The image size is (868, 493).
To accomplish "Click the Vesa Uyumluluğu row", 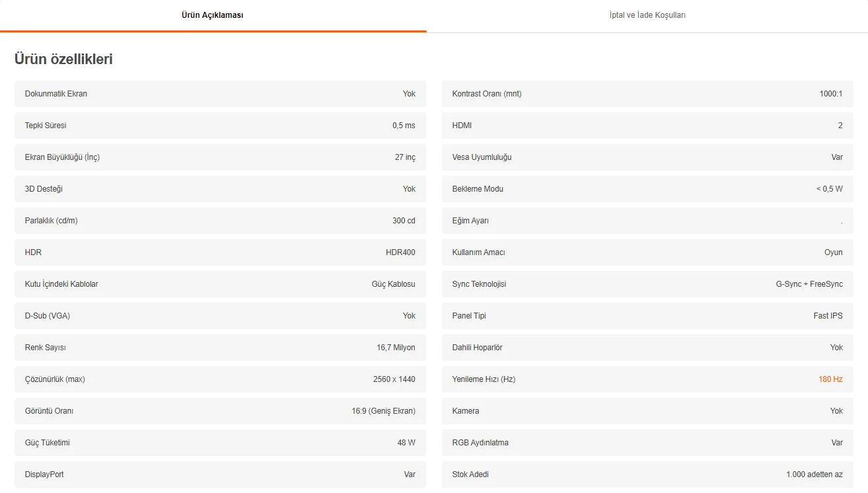I will (647, 157).
